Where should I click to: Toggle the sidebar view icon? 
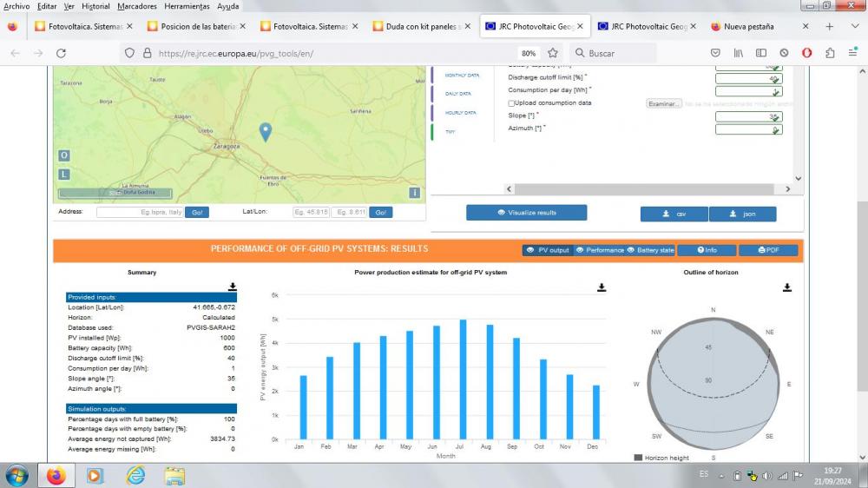(x=761, y=53)
